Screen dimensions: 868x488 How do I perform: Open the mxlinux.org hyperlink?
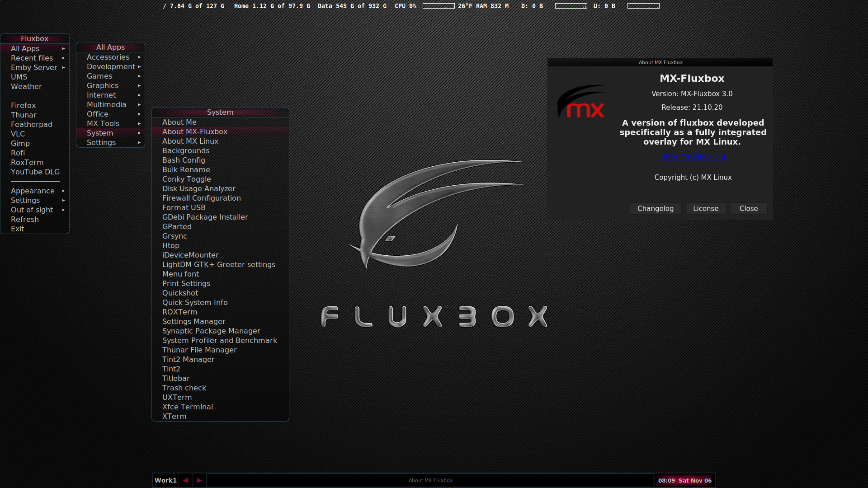pos(693,156)
